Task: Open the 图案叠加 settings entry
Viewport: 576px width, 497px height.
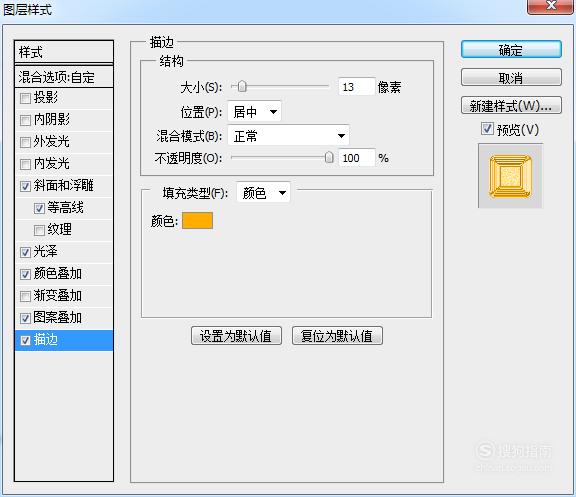Action: (x=57, y=318)
